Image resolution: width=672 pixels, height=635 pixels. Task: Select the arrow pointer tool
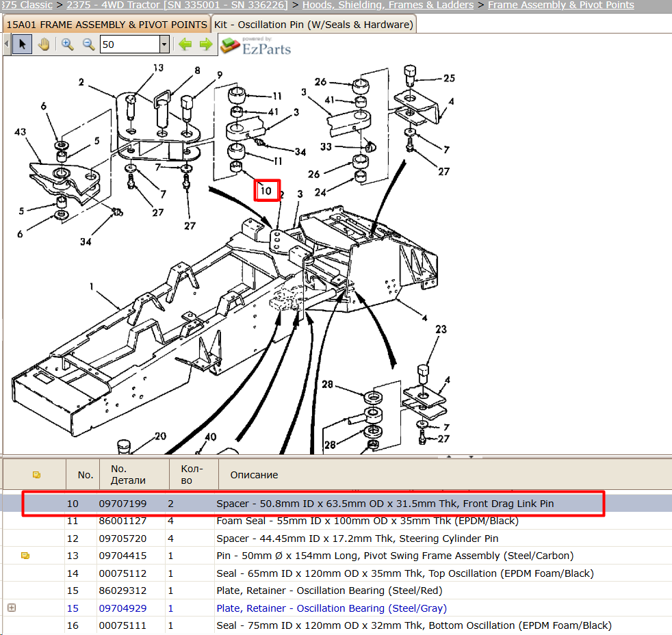coord(22,44)
